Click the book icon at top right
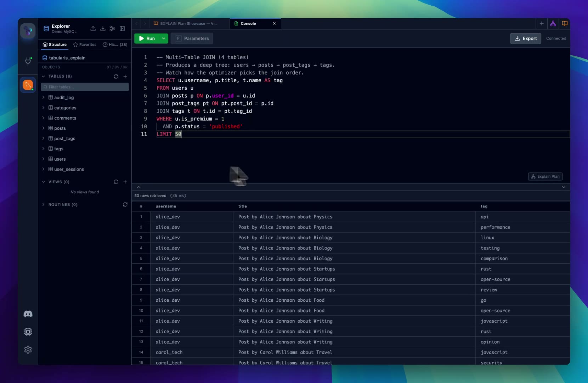 [x=565, y=24]
